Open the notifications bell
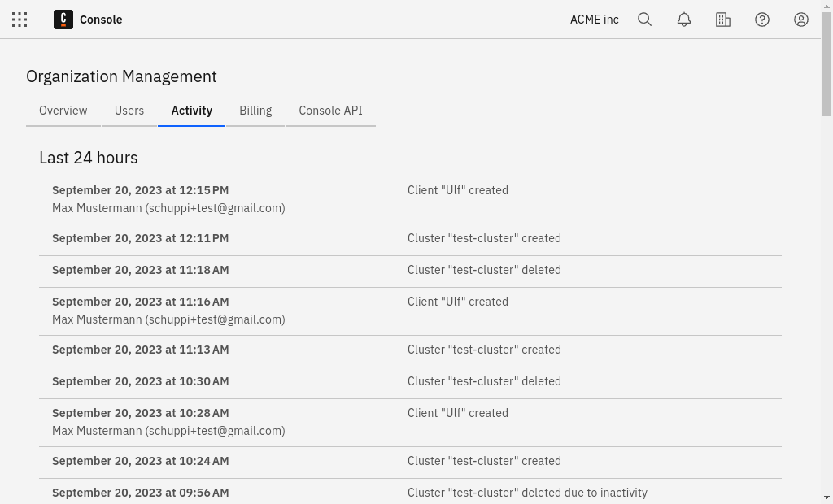The image size is (833, 504). click(x=683, y=20)
